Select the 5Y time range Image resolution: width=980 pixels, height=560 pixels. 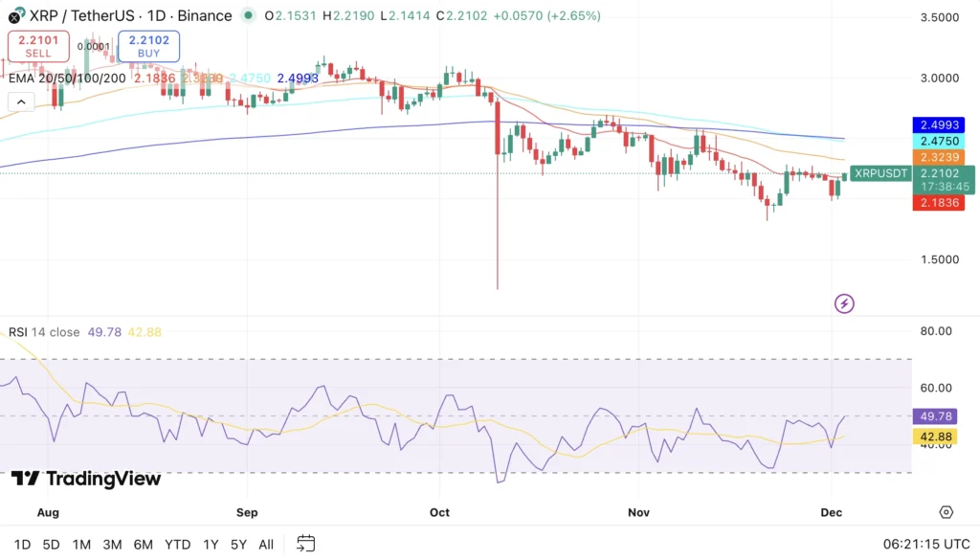(238, 545)
